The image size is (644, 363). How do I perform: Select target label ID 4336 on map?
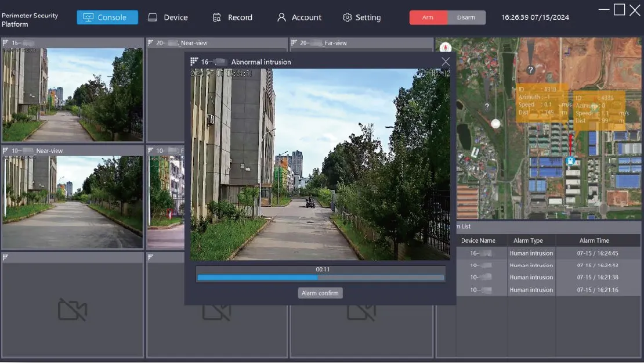click(x=599, y=109)
